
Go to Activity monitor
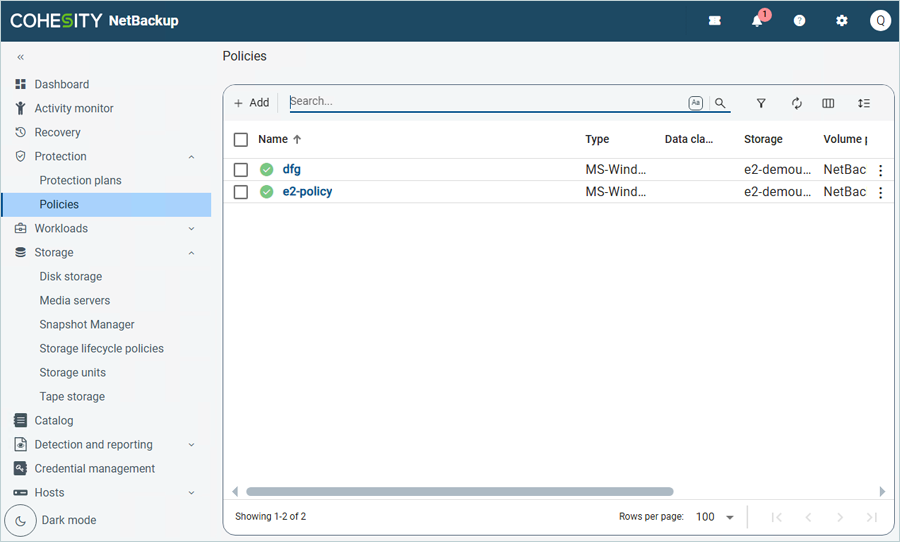[x=74, y=108]
